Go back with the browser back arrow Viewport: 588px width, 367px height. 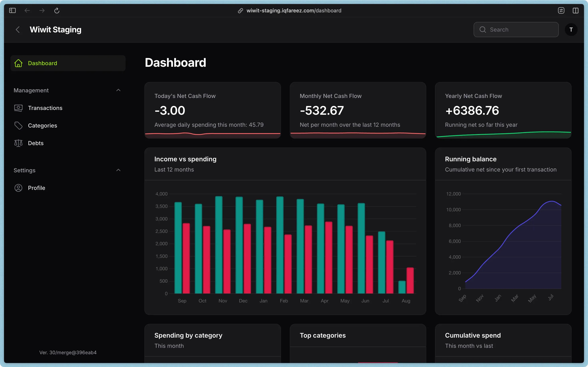pos(27,10)
